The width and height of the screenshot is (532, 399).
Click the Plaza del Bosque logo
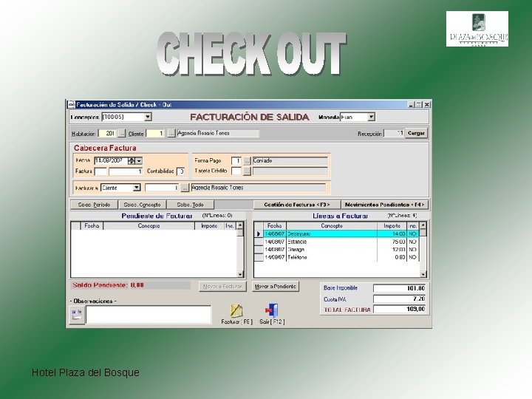[477, 29]
